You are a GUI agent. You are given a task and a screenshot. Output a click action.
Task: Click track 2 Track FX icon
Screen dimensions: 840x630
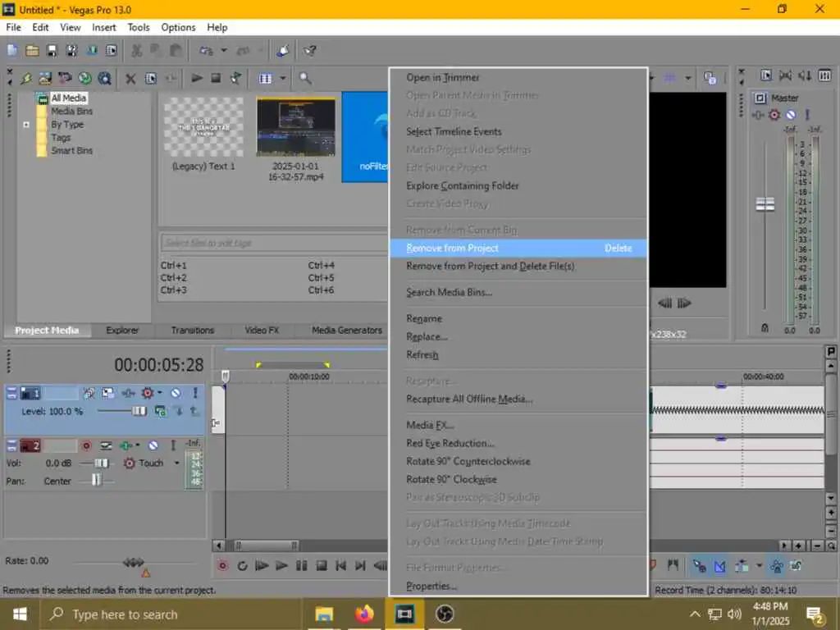pos(126,445)
